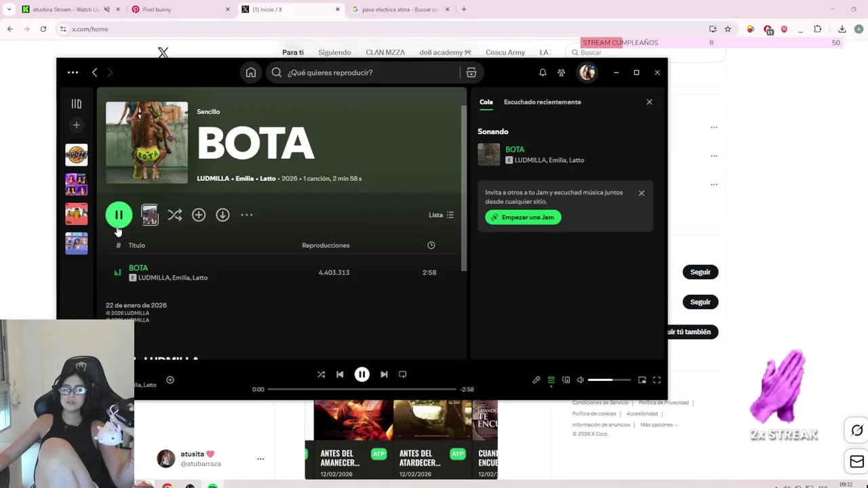Open the second playlist thumbnail in the Spotify sidebar
The width and height of the screenshot is (868, 488).
coord(77,184)
